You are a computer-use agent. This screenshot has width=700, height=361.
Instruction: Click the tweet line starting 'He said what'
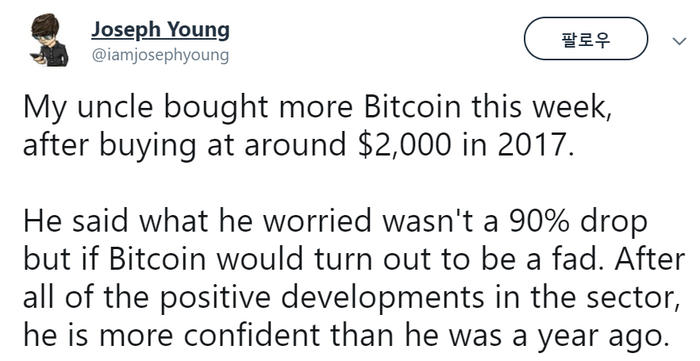point(335,222)
